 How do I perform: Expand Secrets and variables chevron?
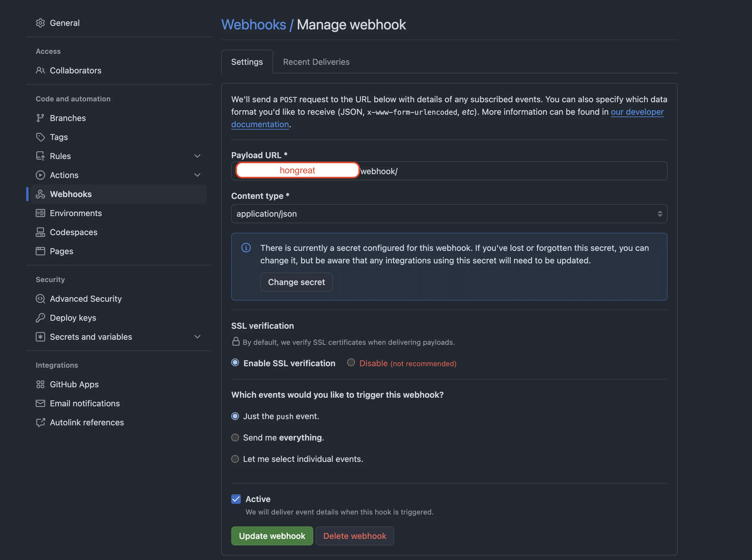(197, 336)
